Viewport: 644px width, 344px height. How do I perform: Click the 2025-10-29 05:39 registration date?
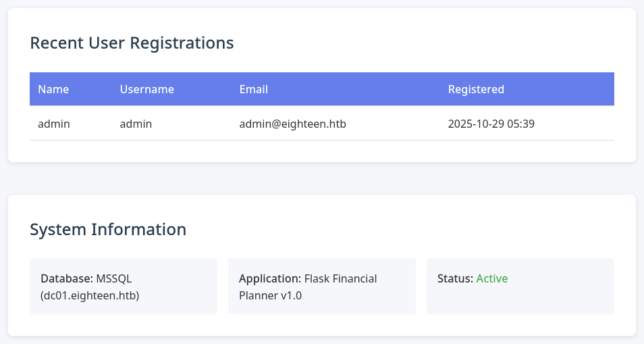tap(491, 124)
